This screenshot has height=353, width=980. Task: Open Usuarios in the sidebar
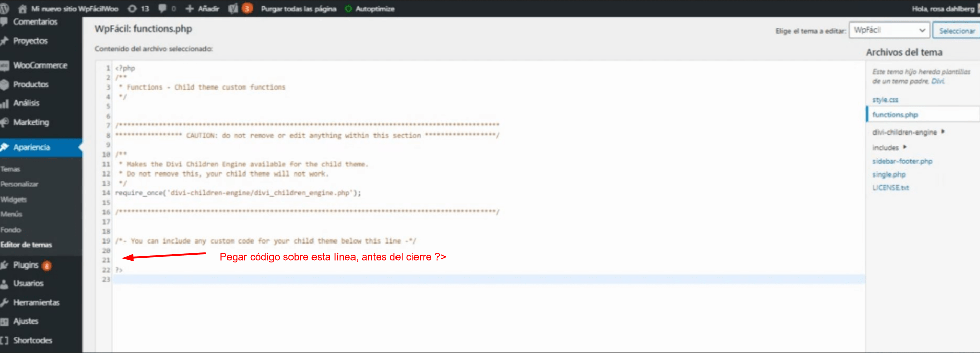[28, 283]
